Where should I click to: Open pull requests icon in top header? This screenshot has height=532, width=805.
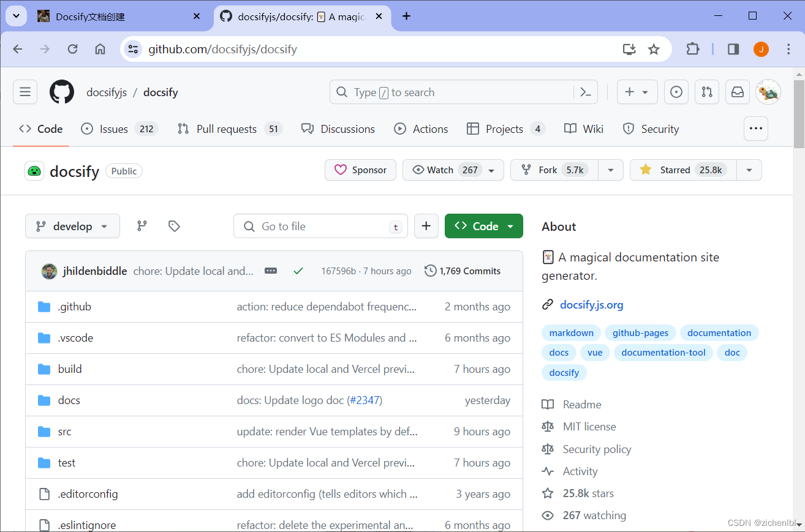click(x=707, y=92)
